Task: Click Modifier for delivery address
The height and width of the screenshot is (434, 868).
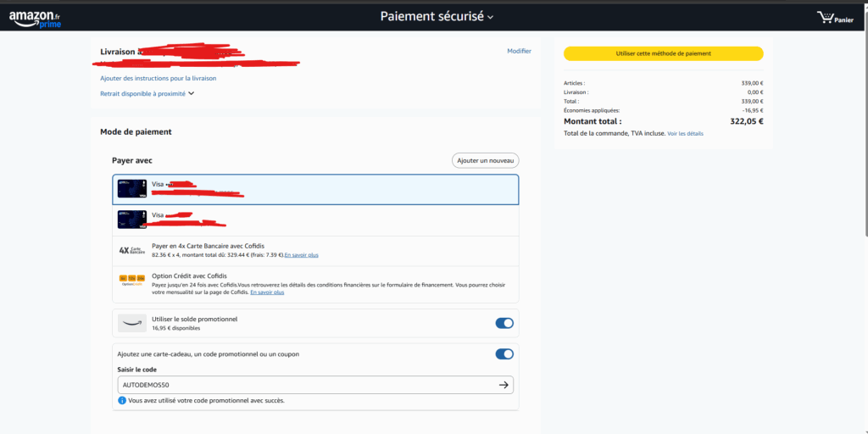Action: tap(519, 51)
